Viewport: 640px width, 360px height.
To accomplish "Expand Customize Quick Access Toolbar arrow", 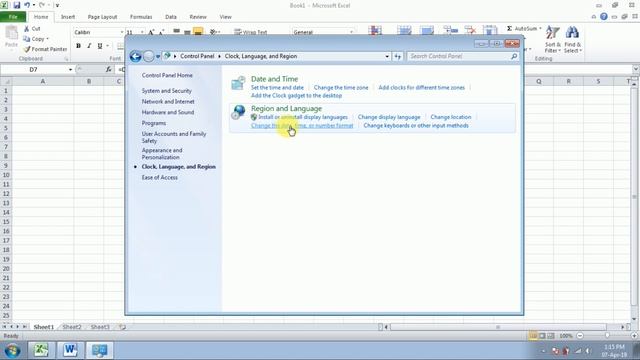I will pos(58,5).
